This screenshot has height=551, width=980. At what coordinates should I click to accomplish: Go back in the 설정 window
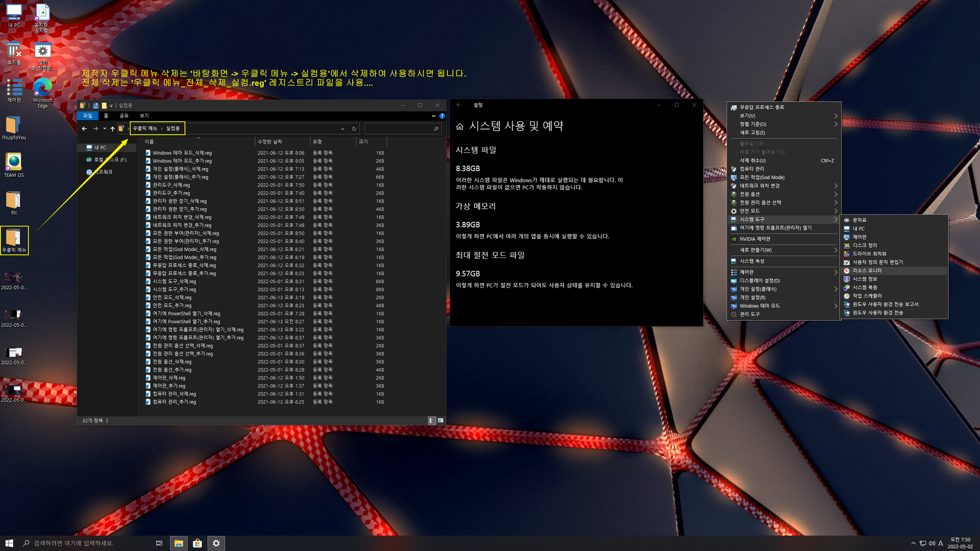click(x=459, y=105)
